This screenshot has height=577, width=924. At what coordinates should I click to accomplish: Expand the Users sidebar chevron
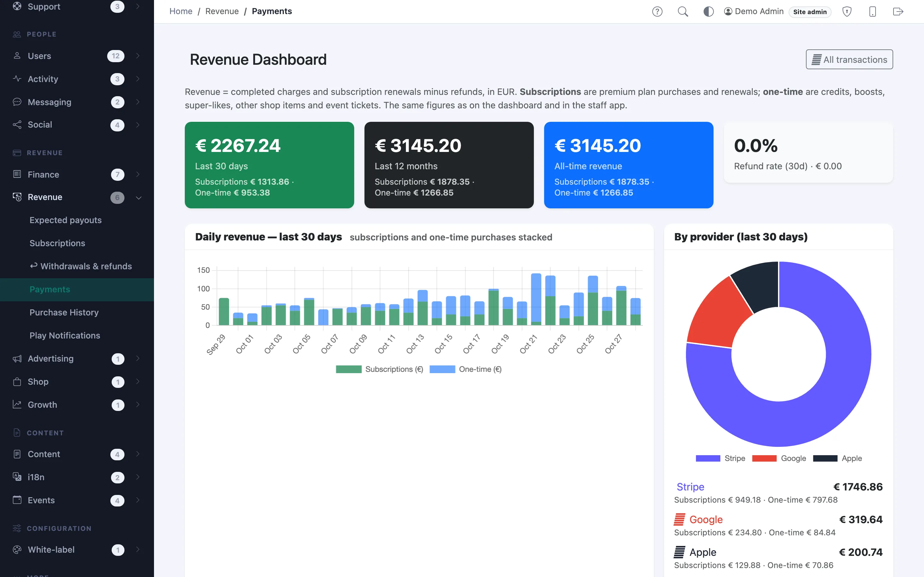(138, 56)
